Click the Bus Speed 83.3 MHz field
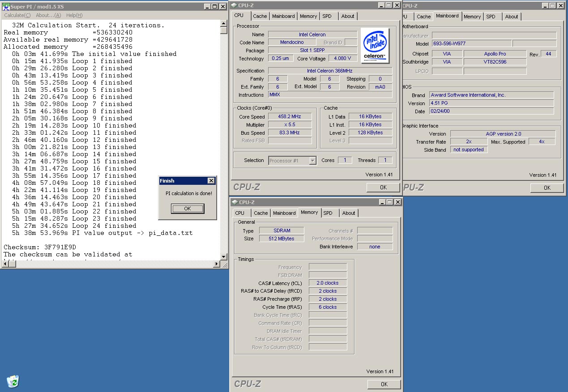 (290, 133)
